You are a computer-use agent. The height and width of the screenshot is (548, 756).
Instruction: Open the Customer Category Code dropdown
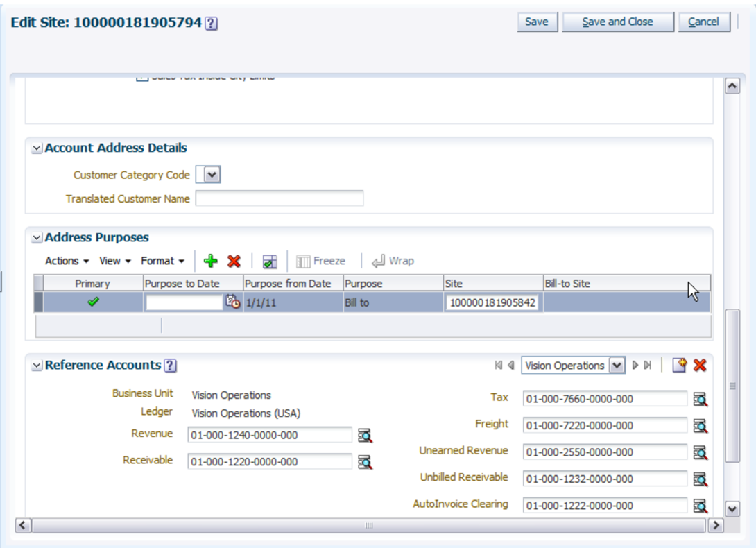[211, 175]
